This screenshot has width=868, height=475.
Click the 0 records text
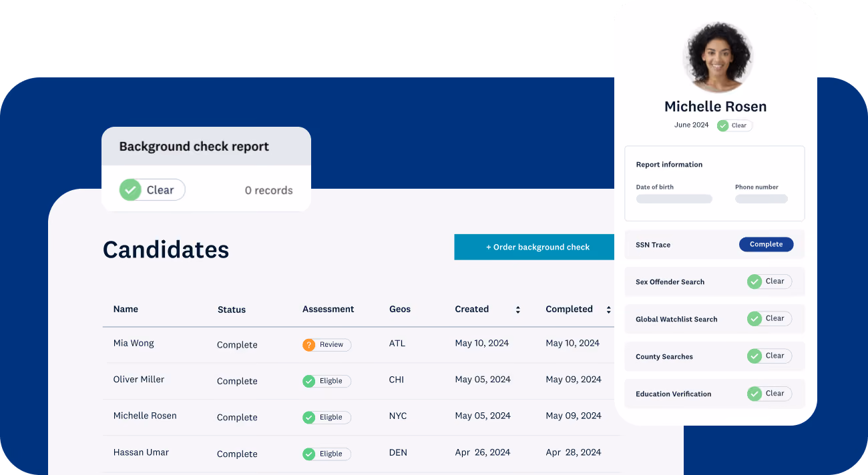[x=268, y=190]
